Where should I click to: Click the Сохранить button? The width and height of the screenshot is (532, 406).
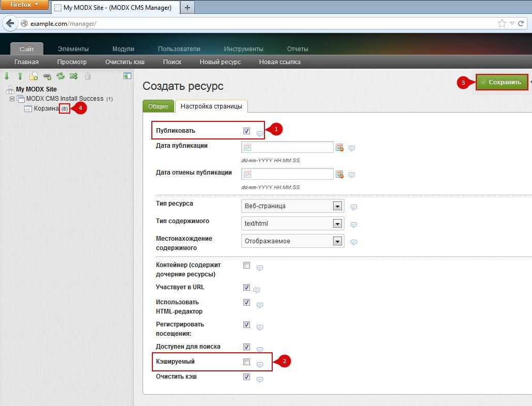502,82
